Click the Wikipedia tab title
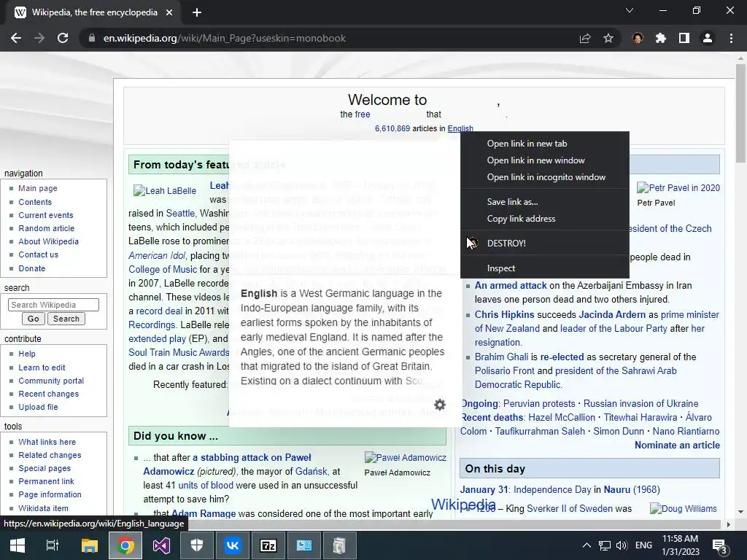 coord(95,12)
